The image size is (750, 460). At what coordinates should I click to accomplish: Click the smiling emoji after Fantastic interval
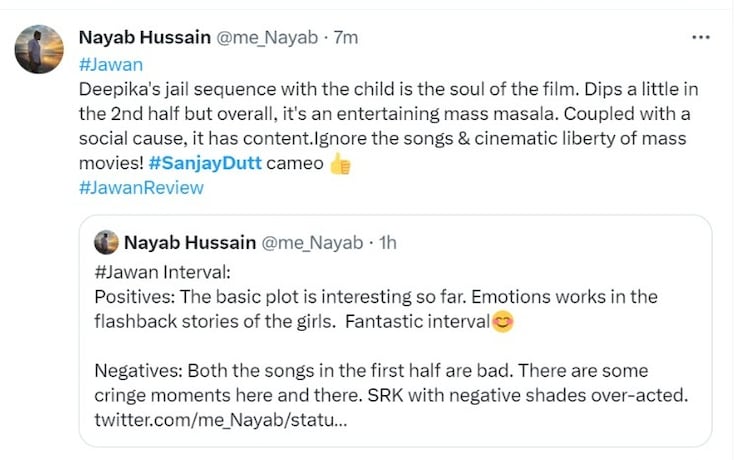pos(502,321)
